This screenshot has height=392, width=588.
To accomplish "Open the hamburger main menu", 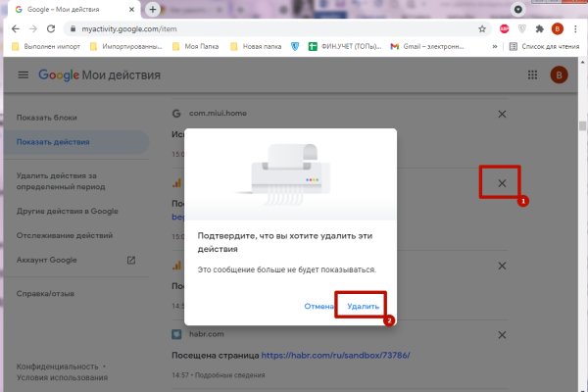I will pos(24,74).
